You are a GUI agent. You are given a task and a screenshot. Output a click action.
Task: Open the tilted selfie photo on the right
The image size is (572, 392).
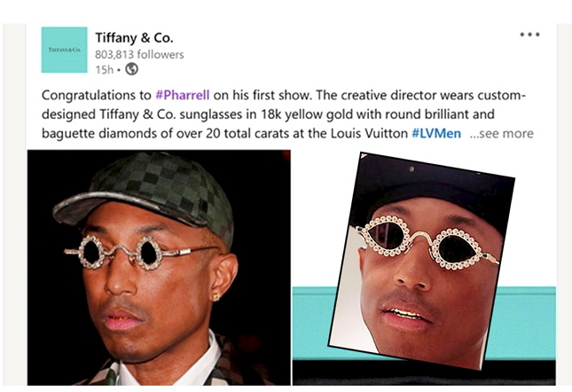(x=422, y=261)
